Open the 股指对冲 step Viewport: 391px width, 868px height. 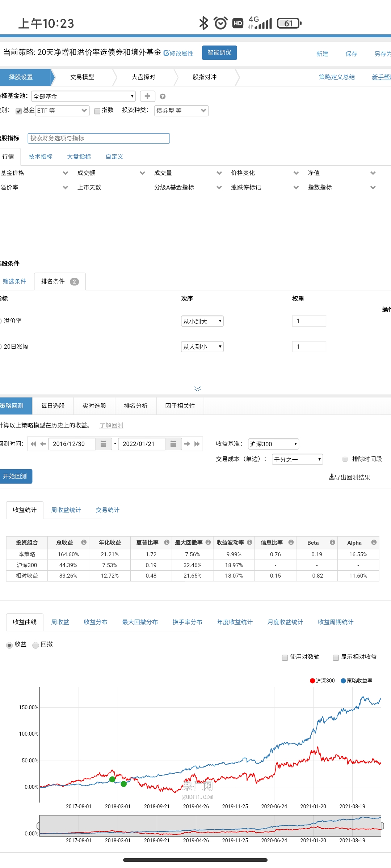click(205, 77)
